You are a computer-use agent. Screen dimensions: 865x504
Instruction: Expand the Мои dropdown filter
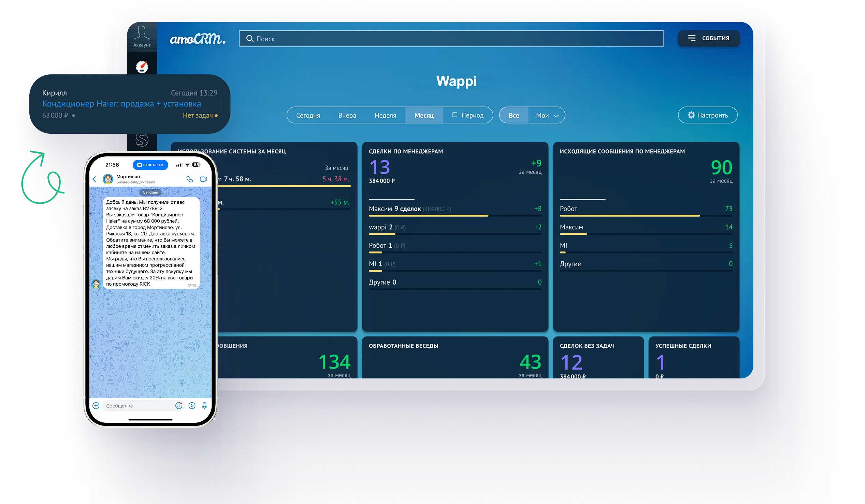(547, 115)
